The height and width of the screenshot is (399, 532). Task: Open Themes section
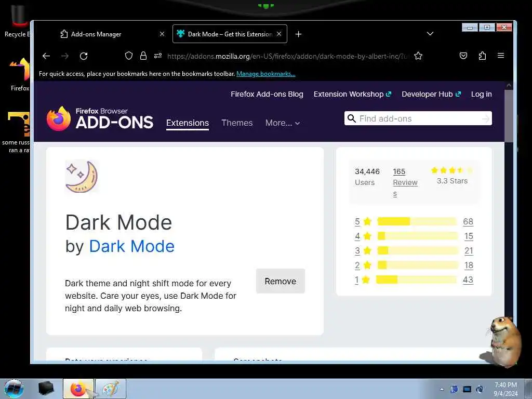pyautogui.click(x=237, y=123)
